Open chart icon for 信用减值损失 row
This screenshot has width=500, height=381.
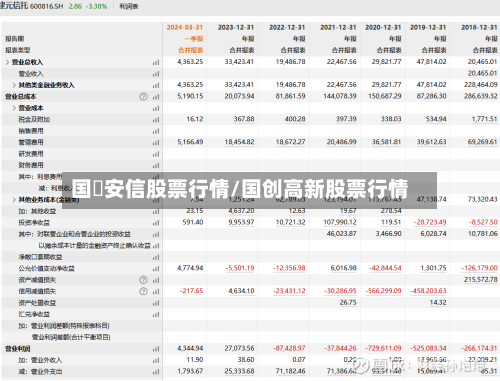click(x=156, y=292)
